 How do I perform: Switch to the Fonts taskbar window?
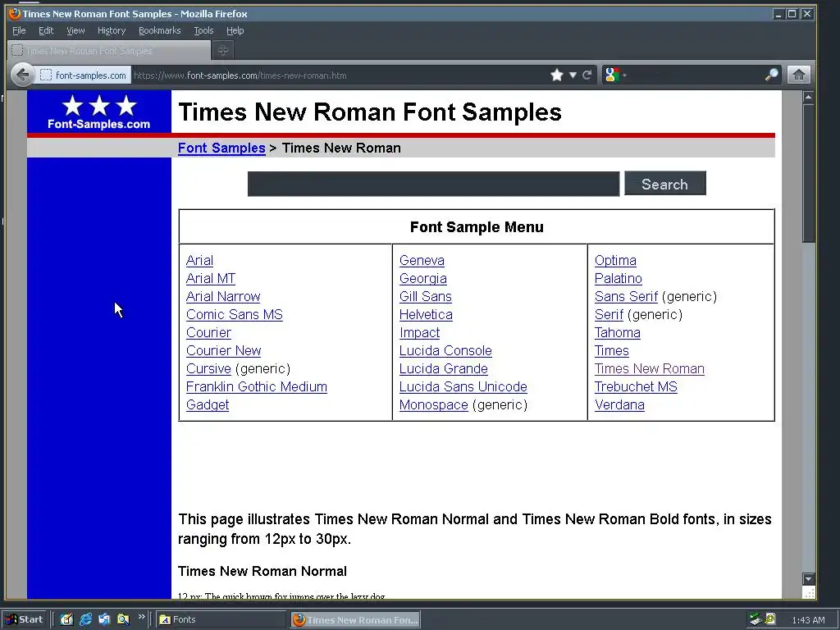(221, 620)
